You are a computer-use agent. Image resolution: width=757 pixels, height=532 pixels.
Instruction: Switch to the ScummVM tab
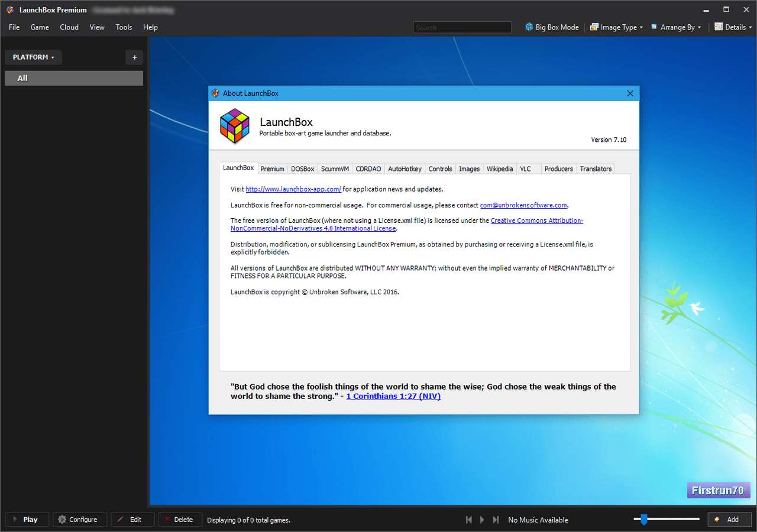(x=335, y=168)
